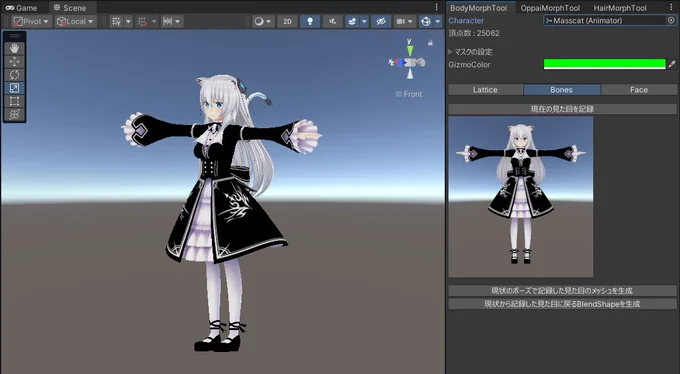This screenshot has height=374, width=680.
Task: Open the Character object picker circle
Action: click(x=671, y=20)
